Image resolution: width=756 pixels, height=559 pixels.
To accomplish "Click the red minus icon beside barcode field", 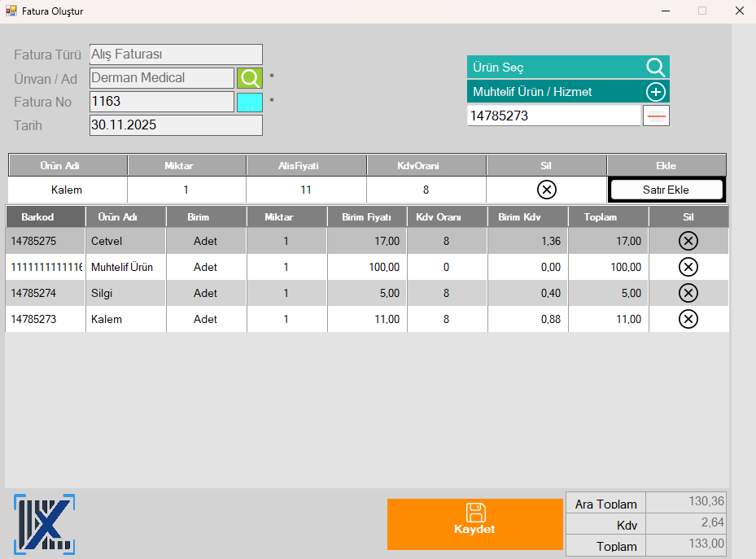I will point(656,116).
